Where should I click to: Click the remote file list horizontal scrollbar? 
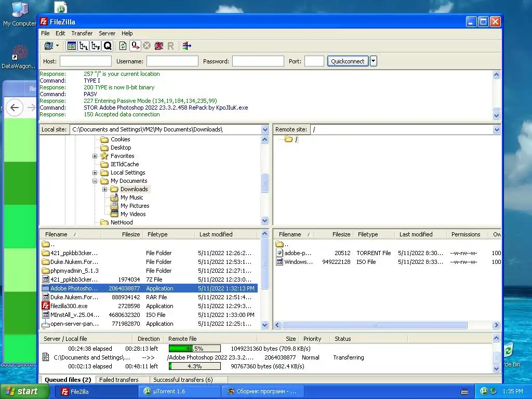(375, 325)
